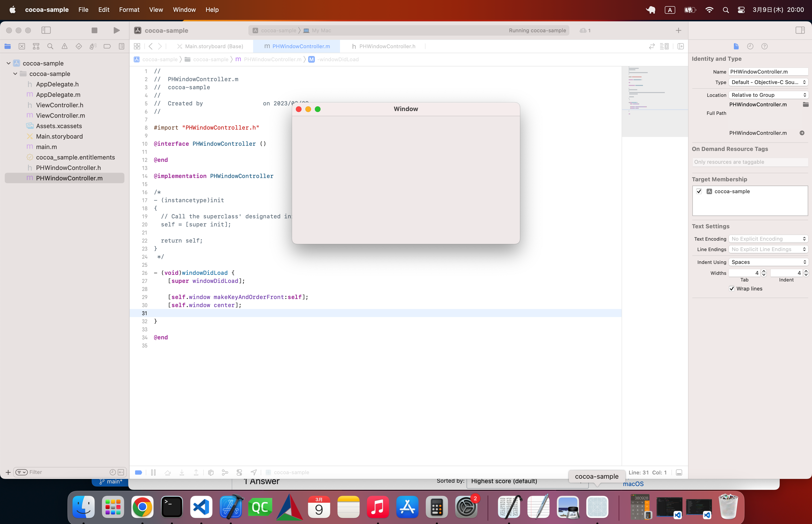
Task: Uncheck the Wrap lines checkbox
Action: coord(732,289)
